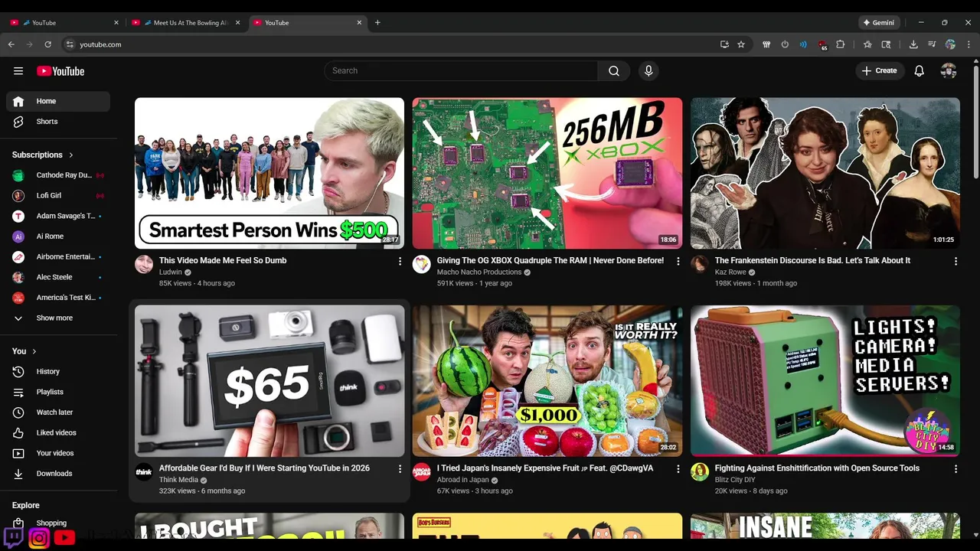
Task: Open History in the sidebar
Action: pos(58,371)
